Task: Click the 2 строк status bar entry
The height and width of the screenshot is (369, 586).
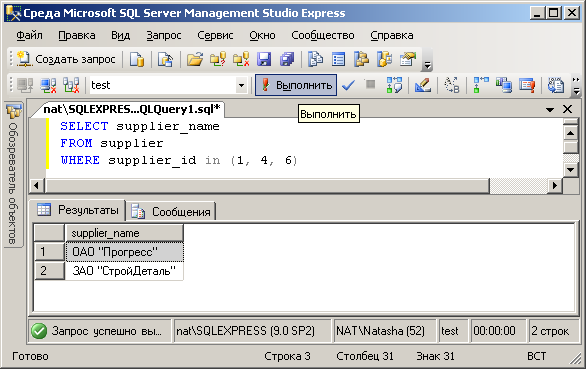Action: point(553,331)
